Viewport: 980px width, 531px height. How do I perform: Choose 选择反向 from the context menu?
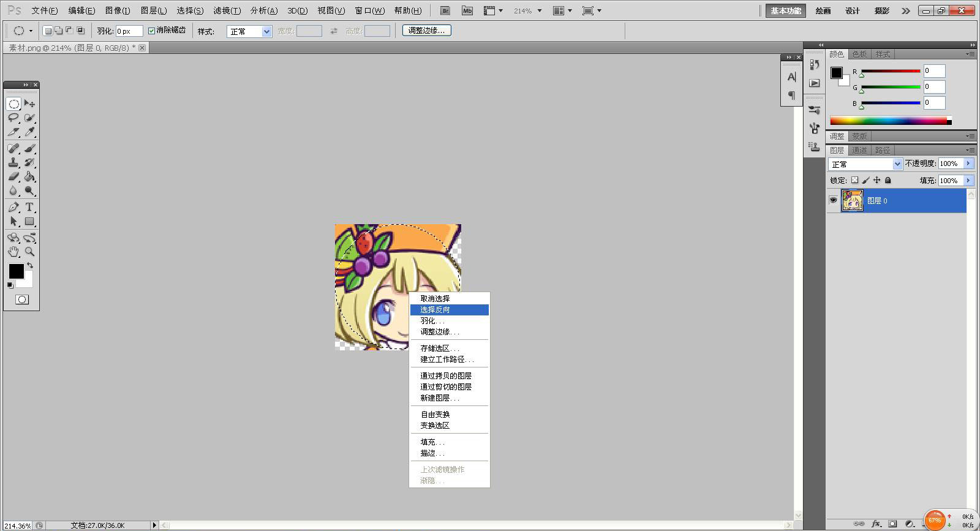click(450, 310)
